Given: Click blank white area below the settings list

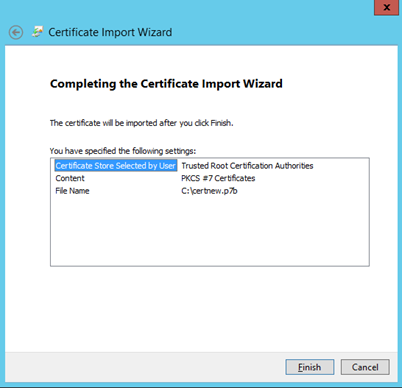Looking at the screenshot, I should [x=201, y=308].
